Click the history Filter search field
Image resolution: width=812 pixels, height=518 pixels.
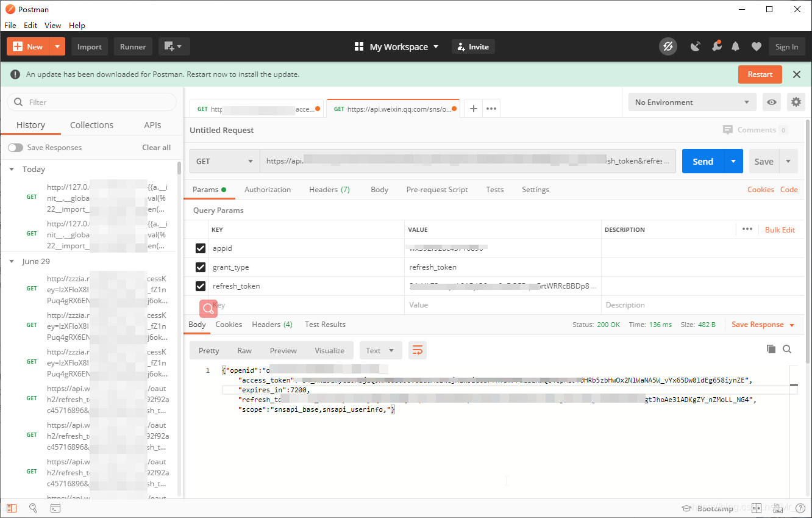pos(91,102)
